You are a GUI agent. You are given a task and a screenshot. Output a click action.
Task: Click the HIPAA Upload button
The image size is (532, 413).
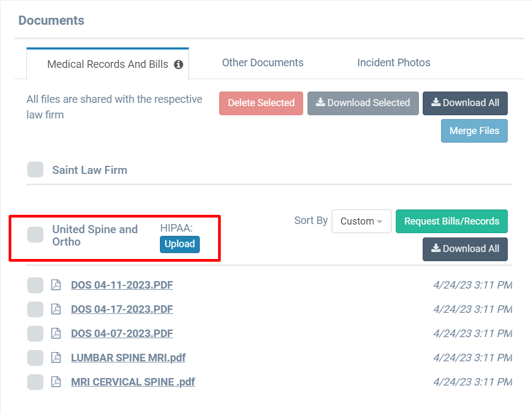point(180,244)
